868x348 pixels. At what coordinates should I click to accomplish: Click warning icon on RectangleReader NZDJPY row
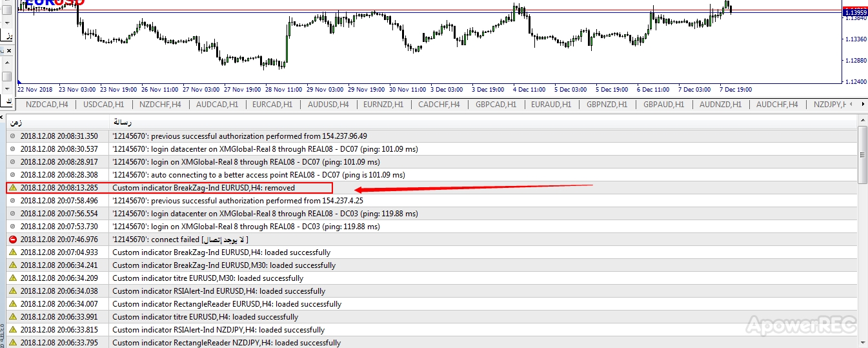tap(12, 343)
